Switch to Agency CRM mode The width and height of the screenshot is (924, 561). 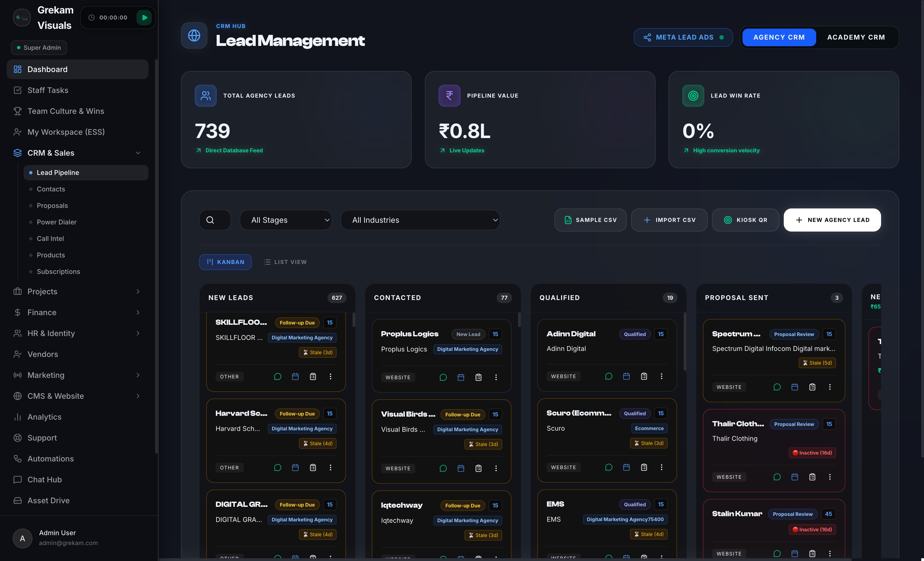779,37
